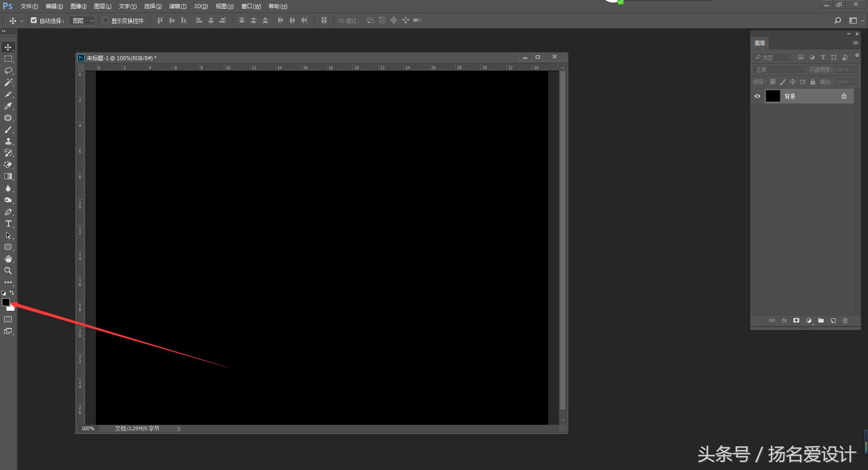Open the Layers panel flyout menu

856,43
